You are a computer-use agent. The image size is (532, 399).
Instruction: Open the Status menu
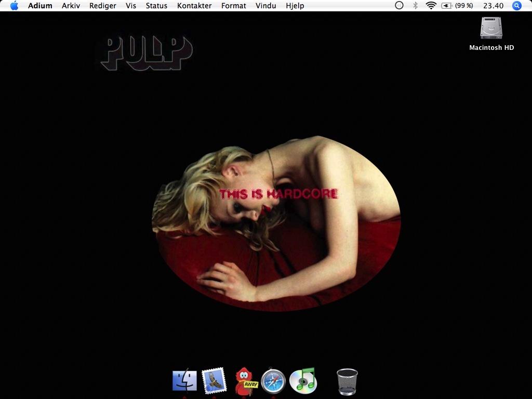pos(156,6)
